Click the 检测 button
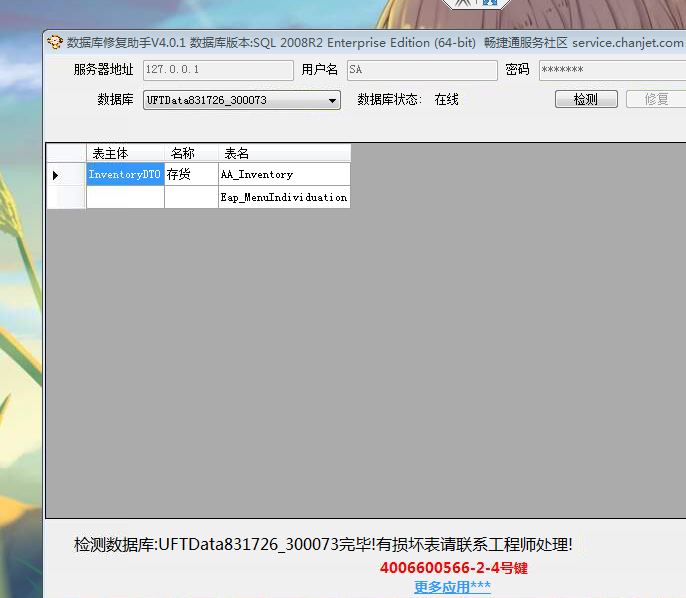 pyautogui.click(x=586, y=99)
